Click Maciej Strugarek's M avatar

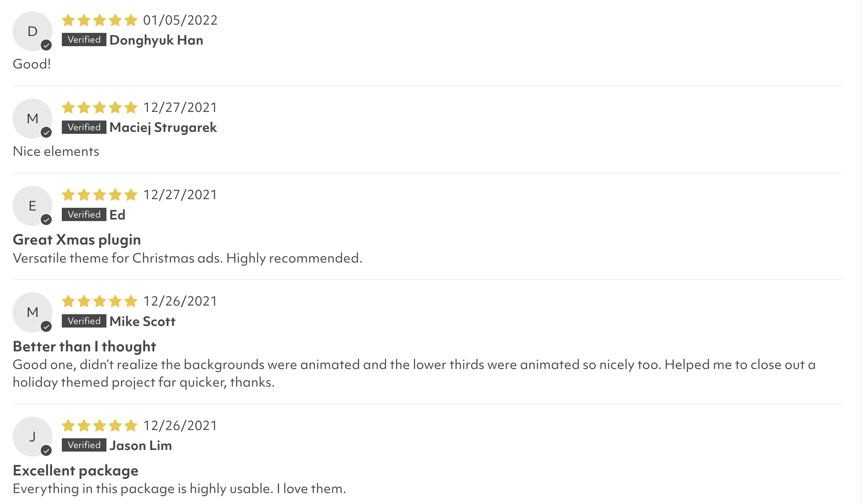32,119
